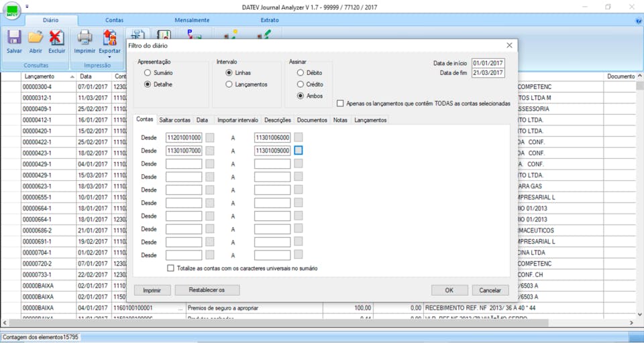Open the Mensalmente ribbon tab
Screen dimensions: 644x343
(193, 20)
